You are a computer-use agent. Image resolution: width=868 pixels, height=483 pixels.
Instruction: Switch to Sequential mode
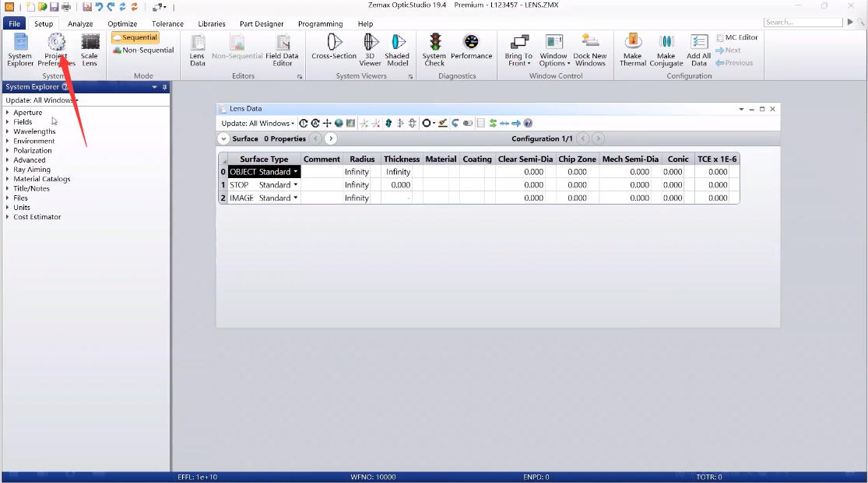(135, 37)
